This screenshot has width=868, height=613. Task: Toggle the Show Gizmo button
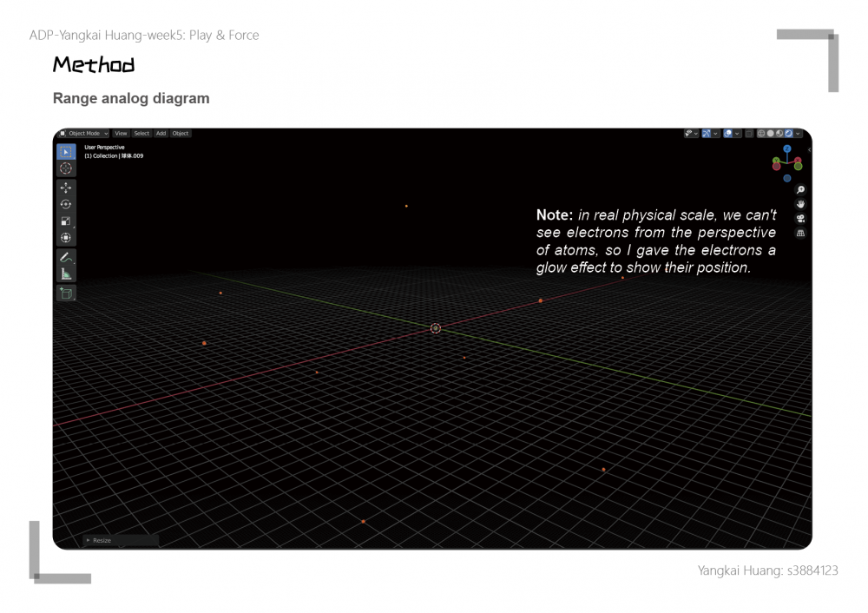click(707, 134)
